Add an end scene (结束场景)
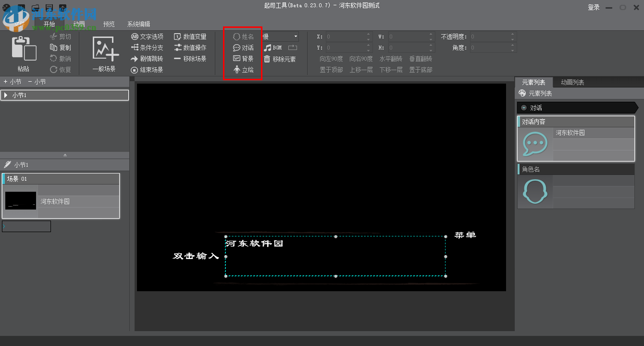 147,70
